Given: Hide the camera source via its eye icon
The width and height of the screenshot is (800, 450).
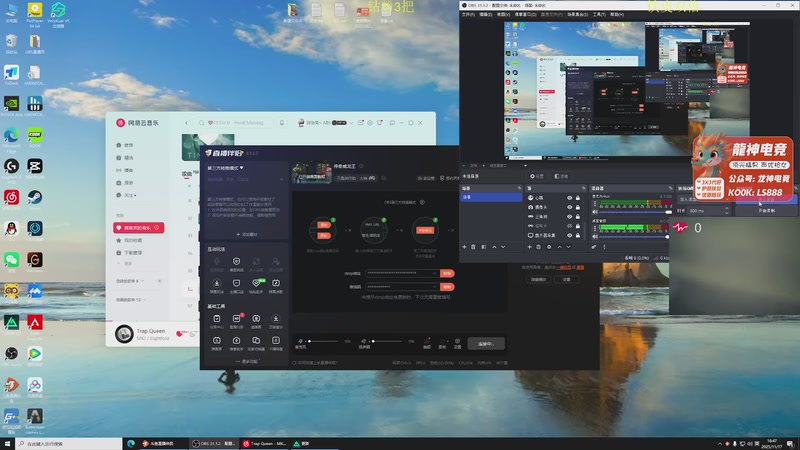Looking at the screenshot, I should (569, 207).
